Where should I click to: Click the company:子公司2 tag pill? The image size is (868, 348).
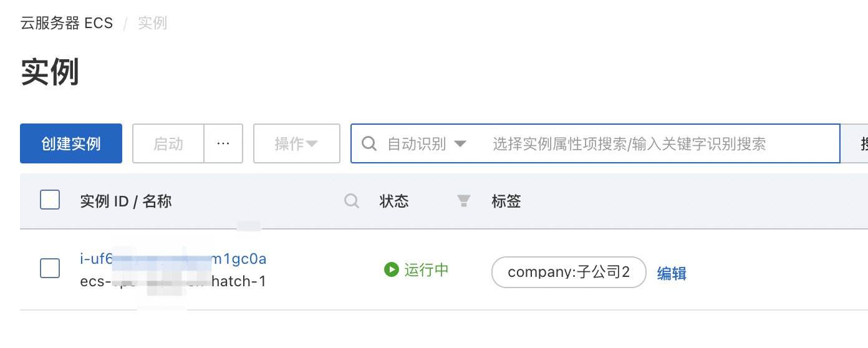point(569,272)
